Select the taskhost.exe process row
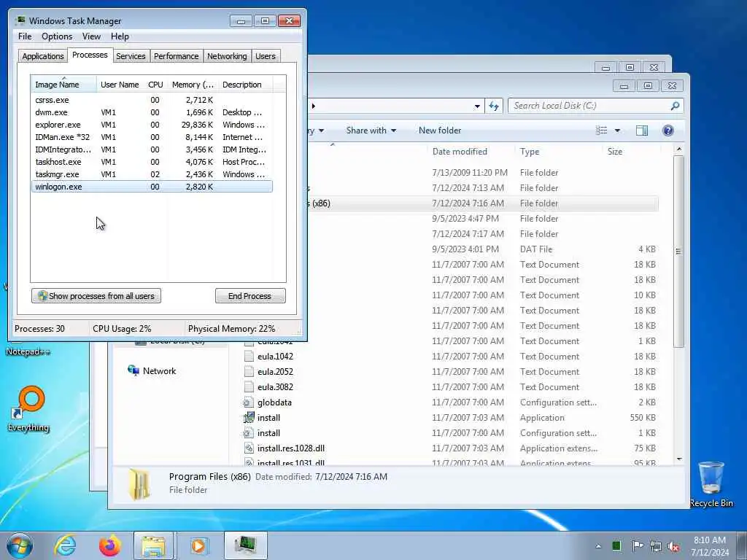 152,162
